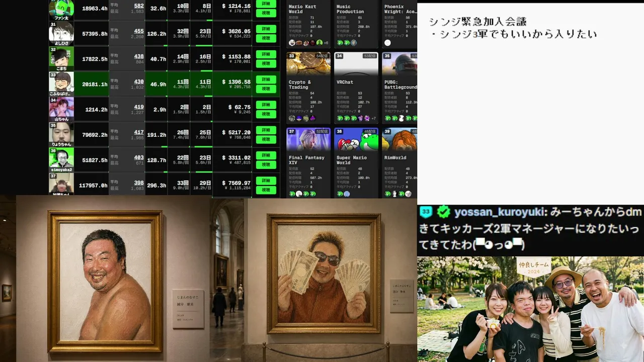Click first green avatar on Music Production card
This screenshot has width=644, height=362.
340,43
